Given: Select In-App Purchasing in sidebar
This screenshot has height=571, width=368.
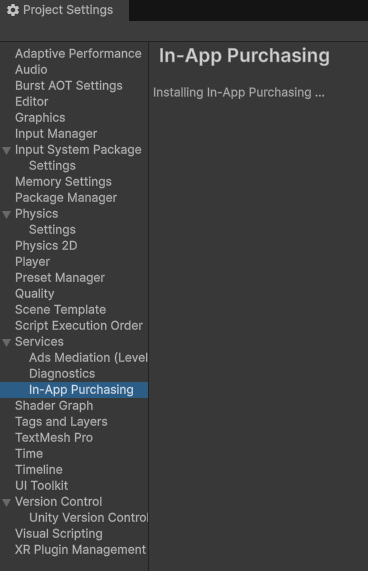Looking at the screenshot, I should click(74, 390).
